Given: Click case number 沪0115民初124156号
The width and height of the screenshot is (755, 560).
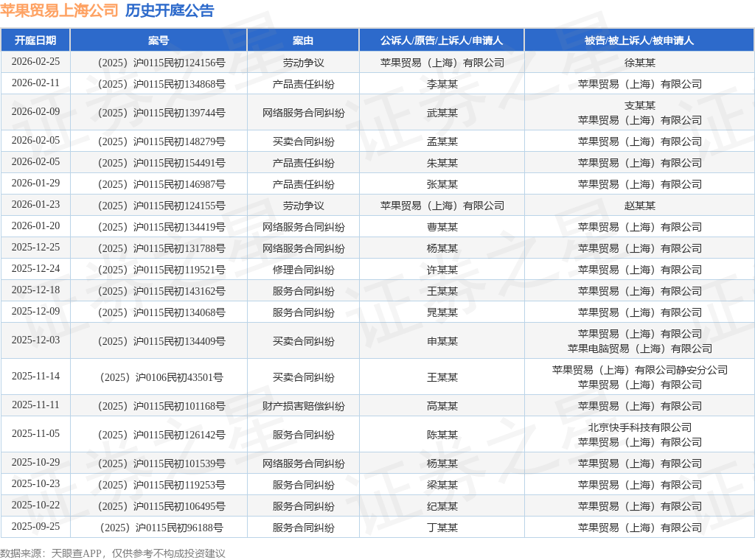Looking at the screenshot, I should (x=161, y=63).
